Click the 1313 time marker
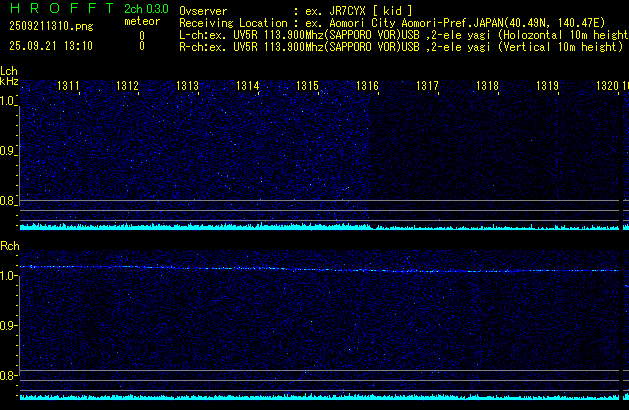The image size is (629, 410). coord(188,87)
